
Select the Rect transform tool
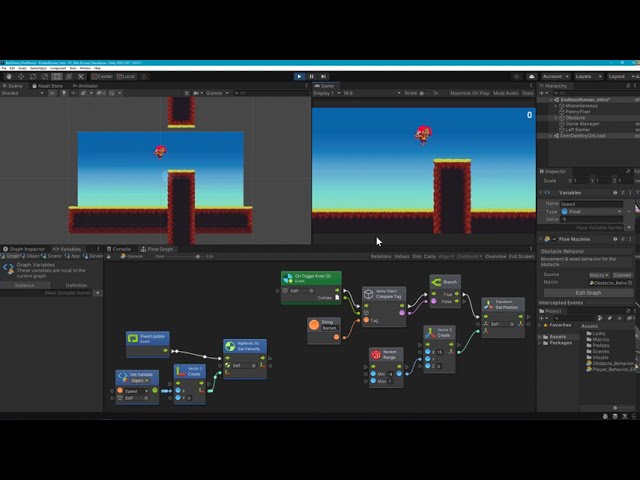pyautogui.click(x=57, y=76)
